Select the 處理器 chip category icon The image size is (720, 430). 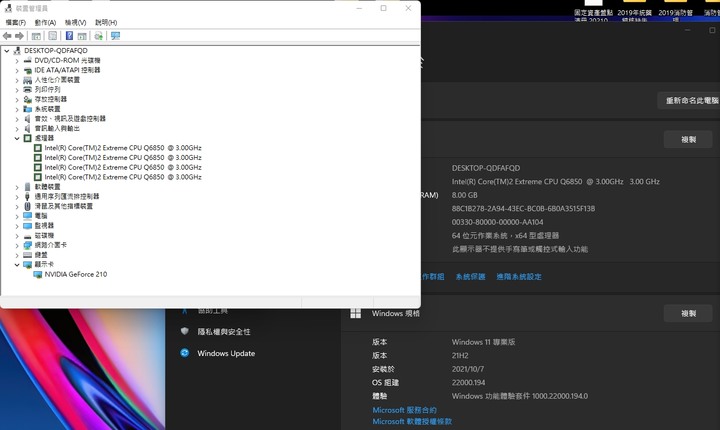coord(28,138)
